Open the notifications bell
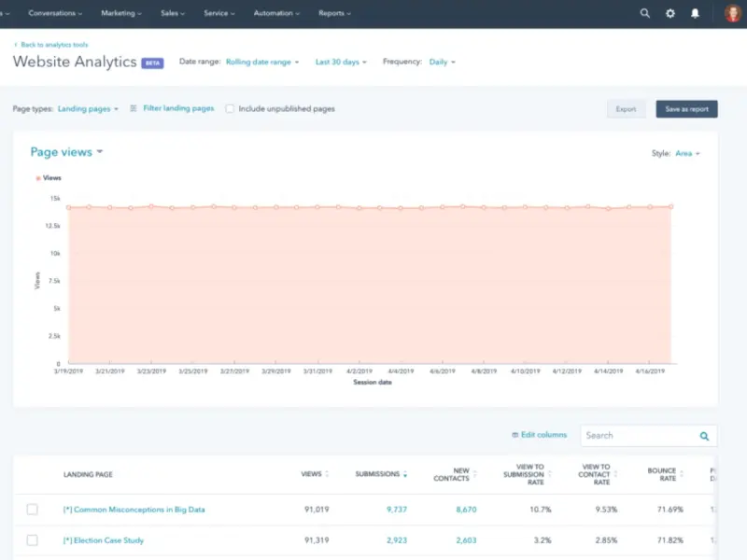Viewport: 747px width, 560px height. 695,14
